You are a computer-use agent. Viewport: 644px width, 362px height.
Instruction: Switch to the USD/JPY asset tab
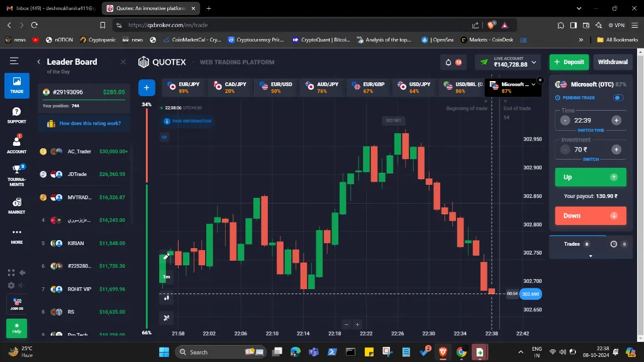click(x=414, y=87)
